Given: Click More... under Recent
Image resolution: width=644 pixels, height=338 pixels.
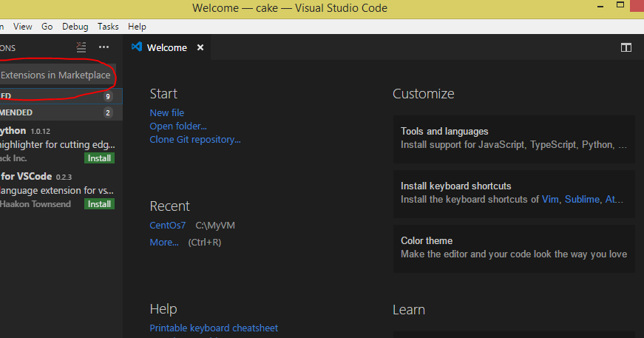Looking at the screenshot, I should [x=164, y=243].
